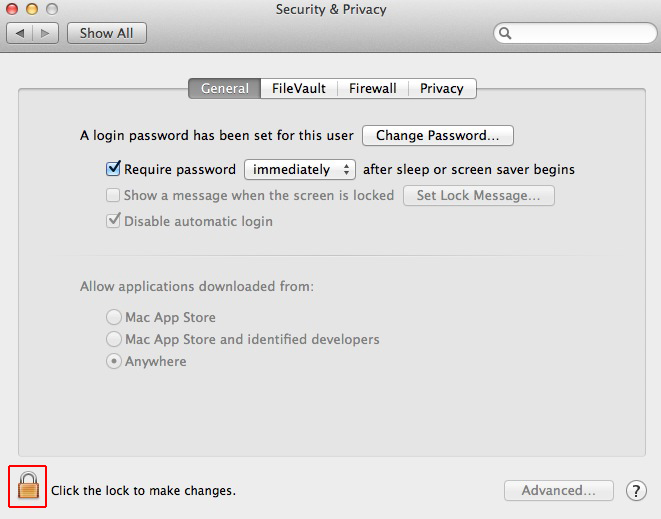Screen dimensions: 661x519
Task: Go back using the left arrow button
Action: coord(20,33)
